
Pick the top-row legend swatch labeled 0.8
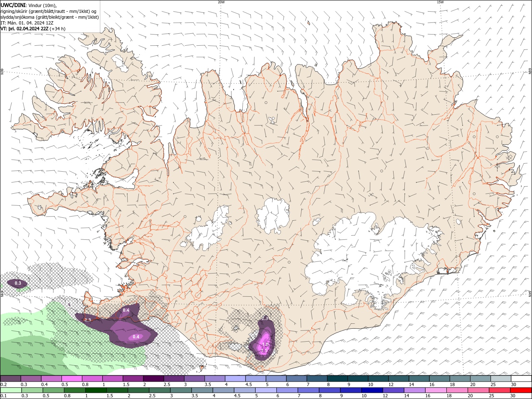pos(92,378)
